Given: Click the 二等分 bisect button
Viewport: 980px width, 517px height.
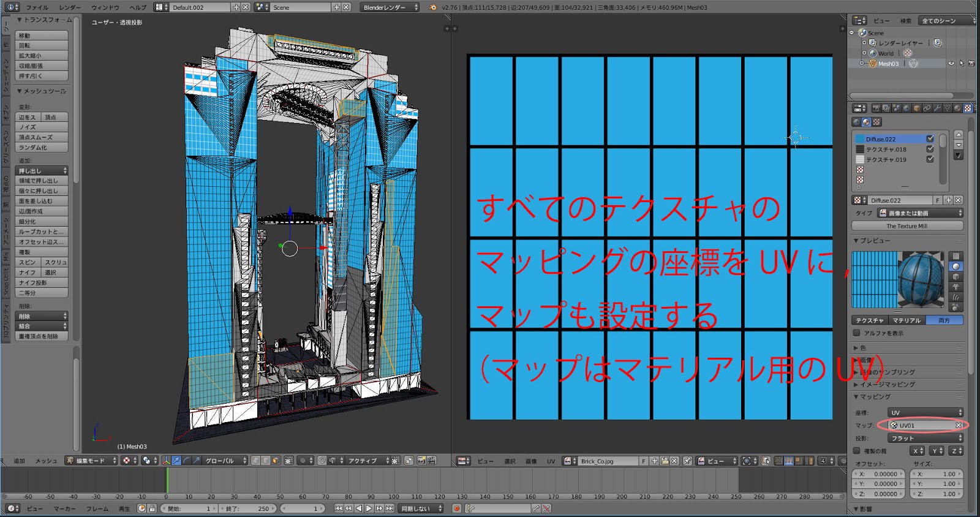Looking at the screenshot, I should pos(42,293).
